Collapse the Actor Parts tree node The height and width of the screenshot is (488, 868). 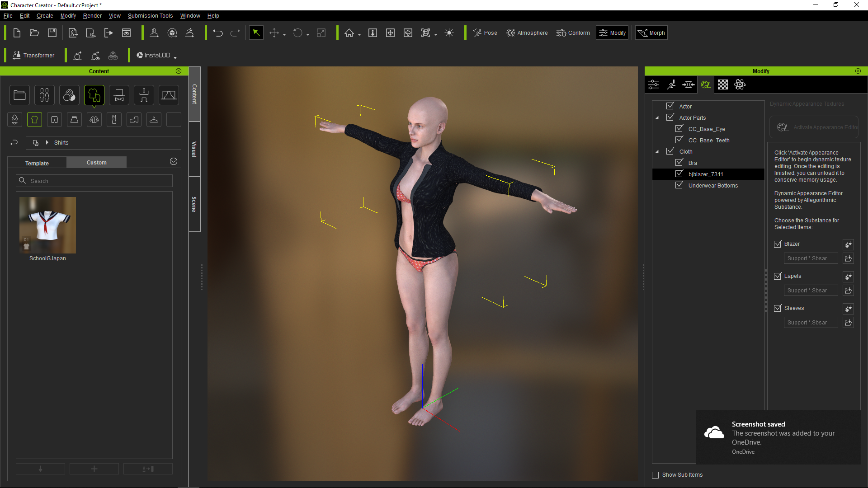(657, 118)
